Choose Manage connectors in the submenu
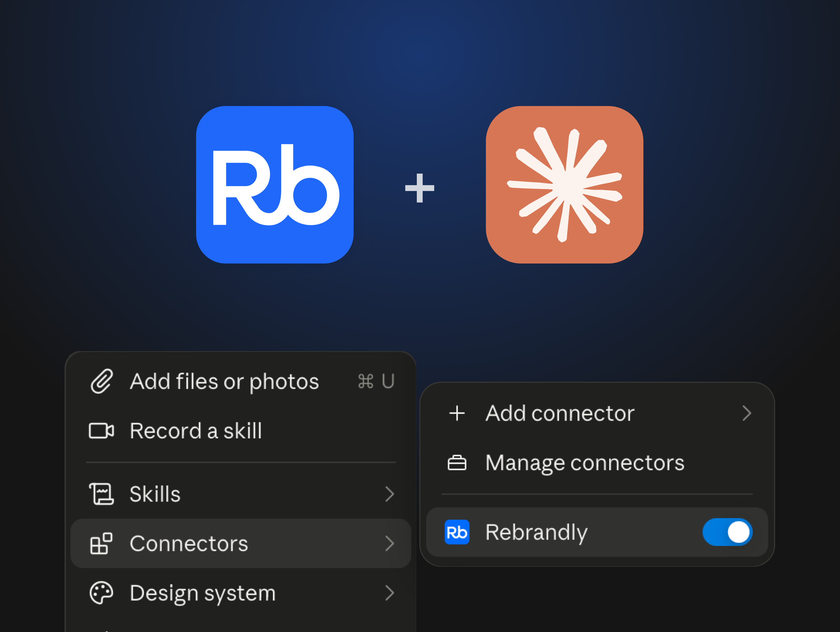The image size is (840, 632). (597, 463)
